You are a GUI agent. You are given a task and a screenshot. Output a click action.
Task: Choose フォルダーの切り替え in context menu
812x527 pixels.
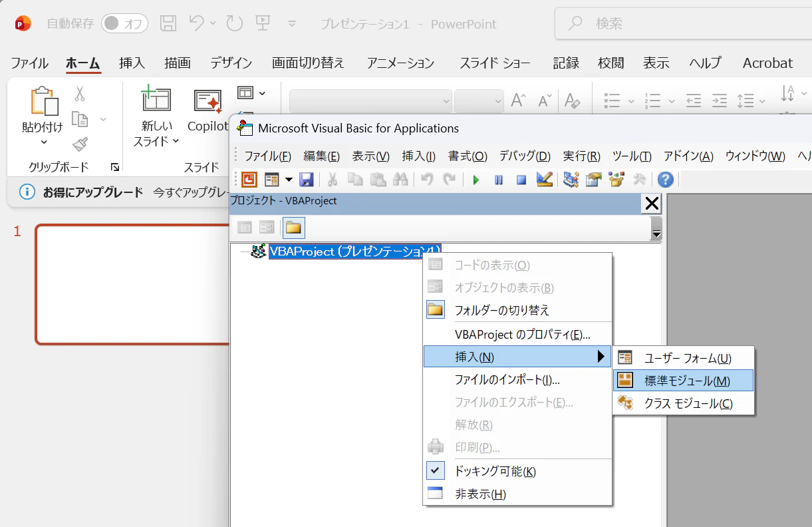tap(517, 310)
